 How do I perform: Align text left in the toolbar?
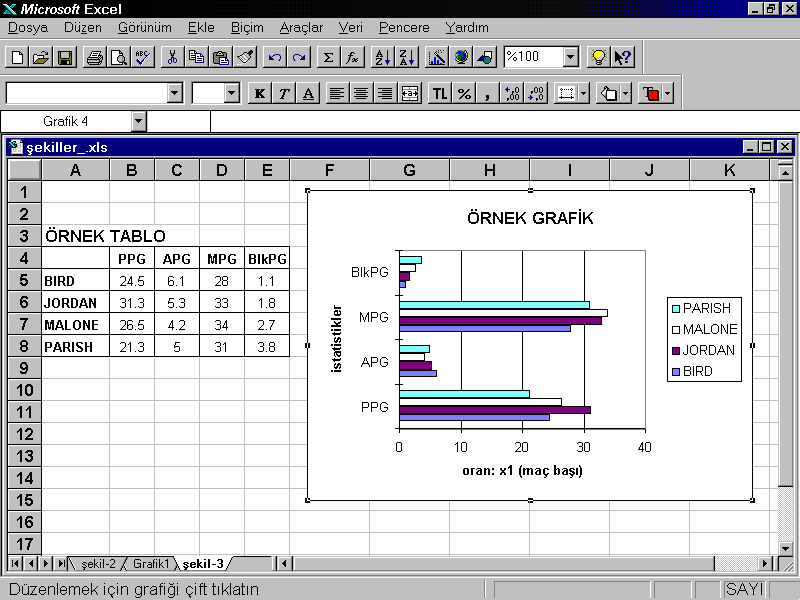[336, 93]
